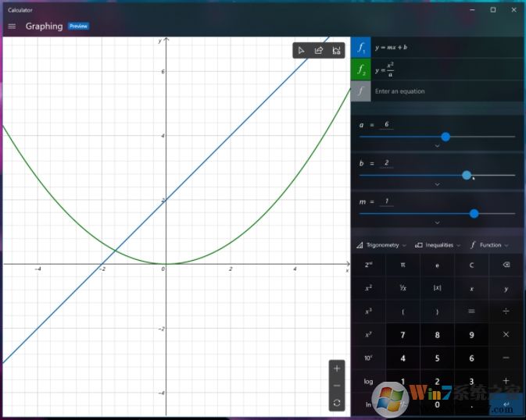Viewport: 526px width, 420px height.
Task: Toggle visibility of f1 line equation
Action: pos(360,48)
